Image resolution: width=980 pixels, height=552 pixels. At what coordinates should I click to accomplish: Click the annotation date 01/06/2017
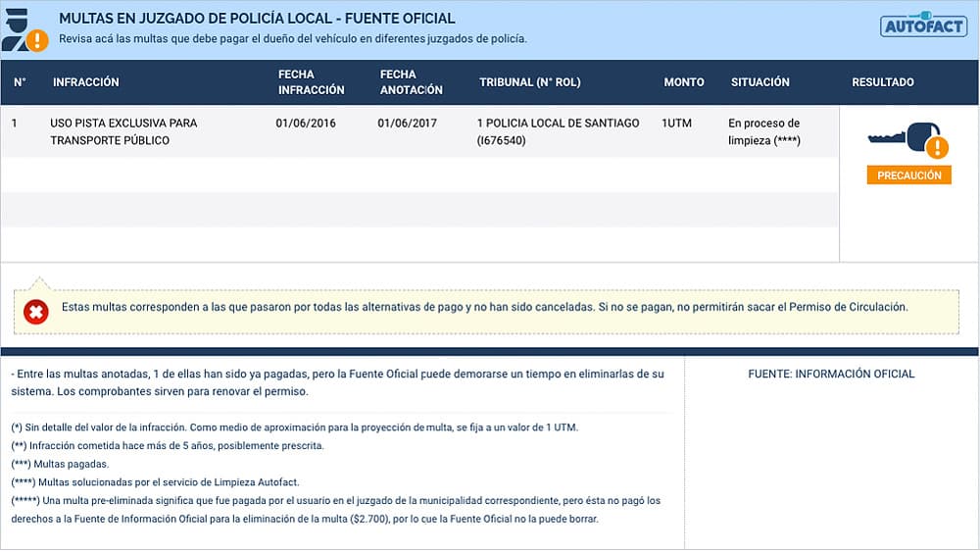click(x=407, y=124)
